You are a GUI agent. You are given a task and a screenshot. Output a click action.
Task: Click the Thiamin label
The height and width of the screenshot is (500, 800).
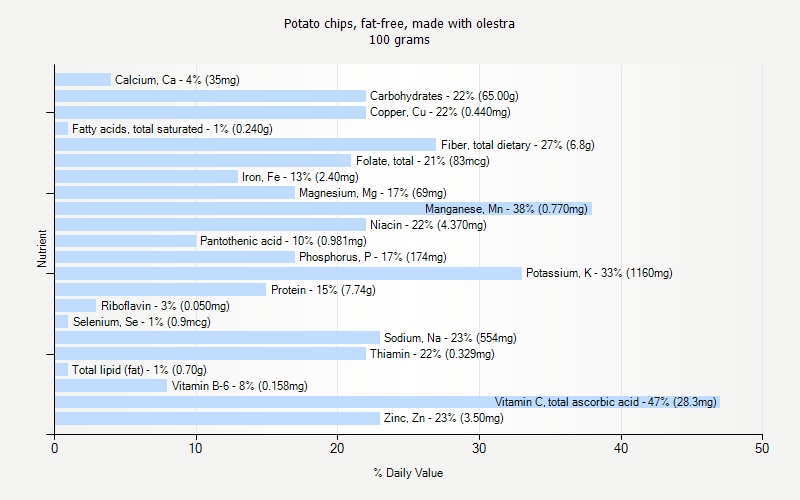coord(431,354)
